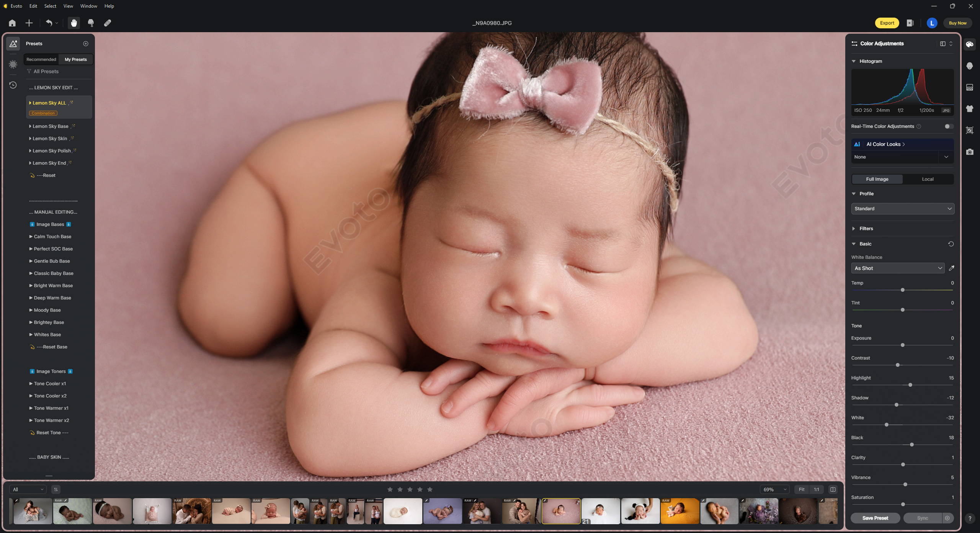Screen dimensions: 980x533
Task: Toggle Real-Time Color Adjustments switch
Action: click(948, 126)
